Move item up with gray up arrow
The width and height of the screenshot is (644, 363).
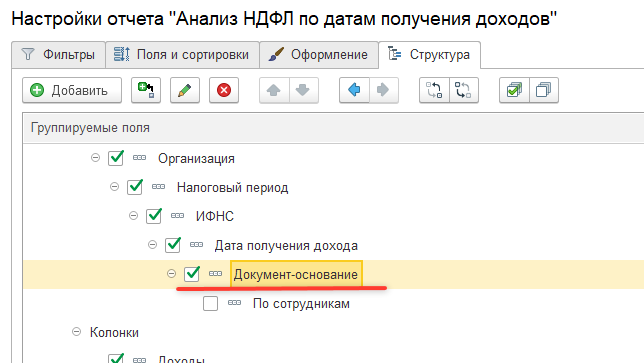[x=274, y=90]
